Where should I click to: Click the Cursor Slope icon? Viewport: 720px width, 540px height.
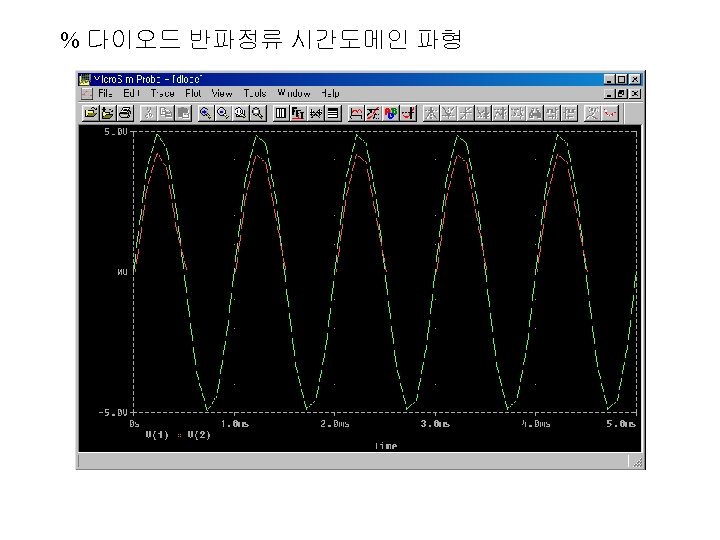tap(466, 113)
